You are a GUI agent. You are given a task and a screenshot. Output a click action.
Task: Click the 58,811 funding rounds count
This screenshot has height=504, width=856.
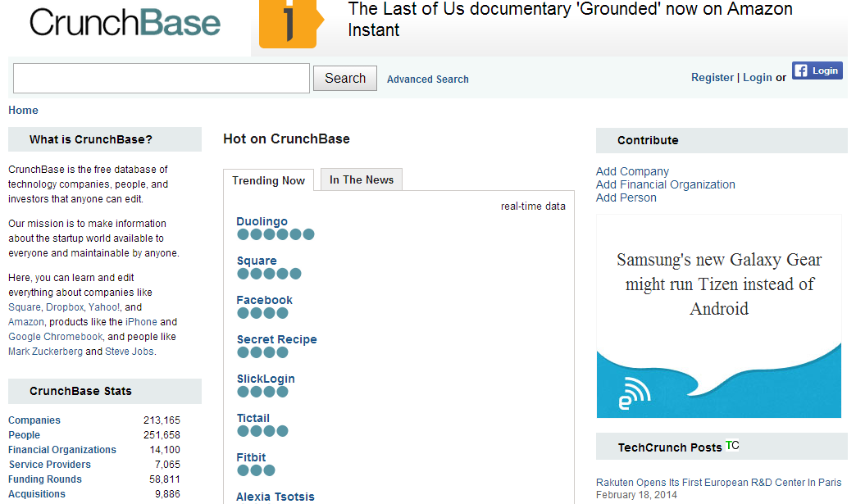(x=164, y=479)
